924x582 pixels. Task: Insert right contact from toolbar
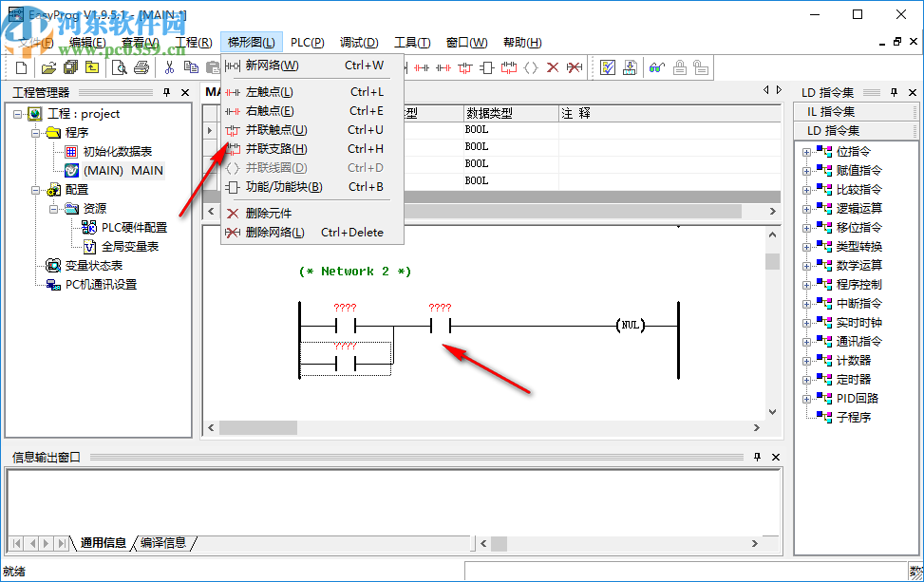click(443, 68)
